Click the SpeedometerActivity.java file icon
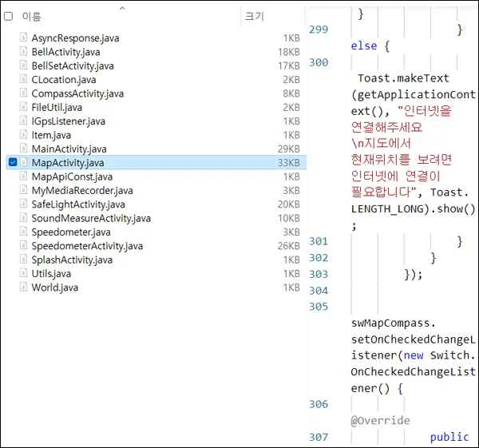The height and width of the screenshot is (448, 479). 23,245
